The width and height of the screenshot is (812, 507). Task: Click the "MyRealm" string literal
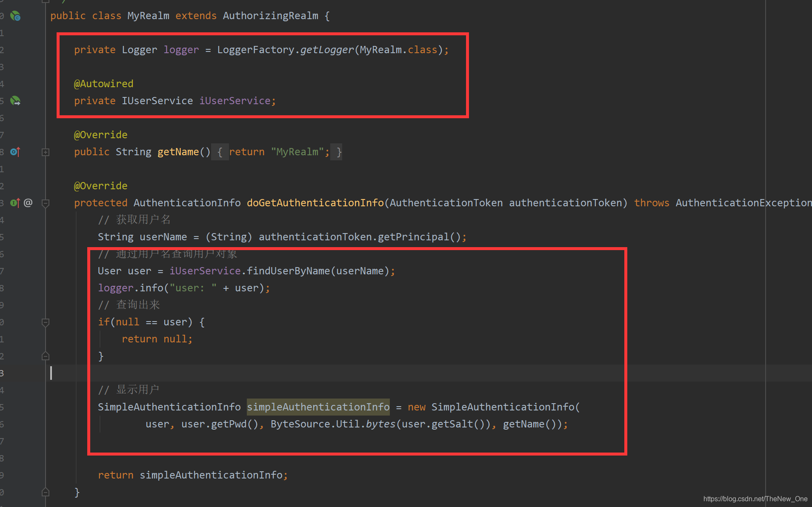[297, 152]
